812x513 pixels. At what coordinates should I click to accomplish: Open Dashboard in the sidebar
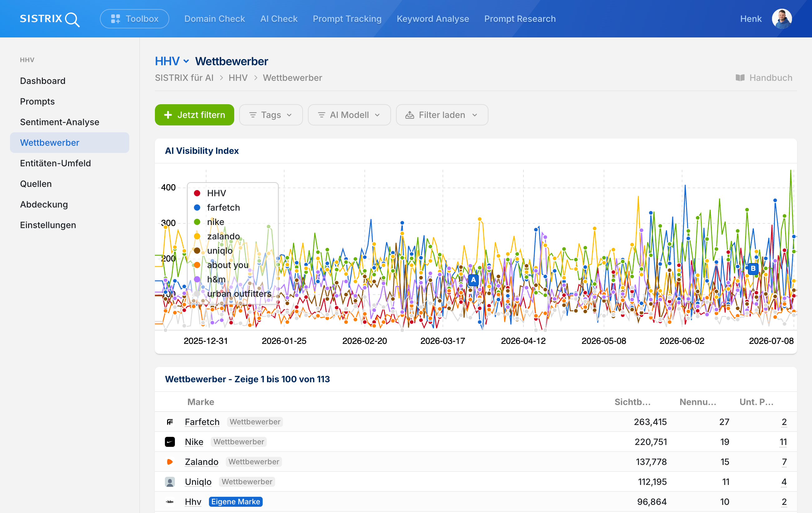[42, 81]
